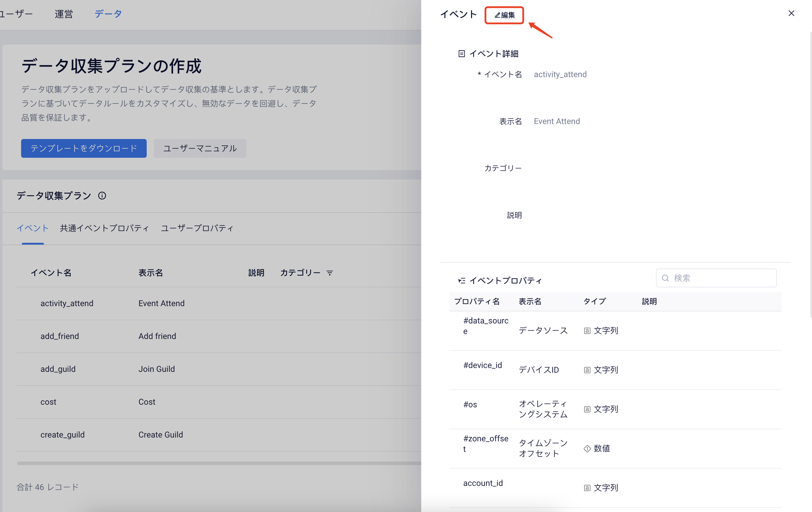The height and width of the screenshot is (512, 812).
Task: Click the イベントプロパティ section icon
Action: (461, 280)
